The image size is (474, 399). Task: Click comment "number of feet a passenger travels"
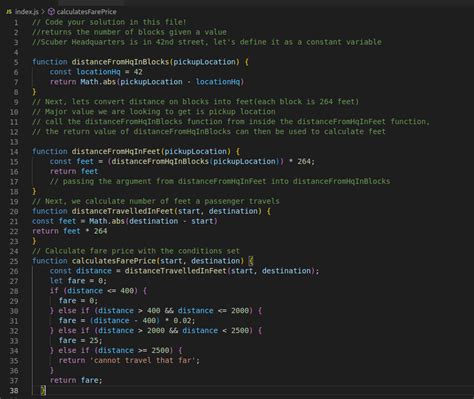203,201
